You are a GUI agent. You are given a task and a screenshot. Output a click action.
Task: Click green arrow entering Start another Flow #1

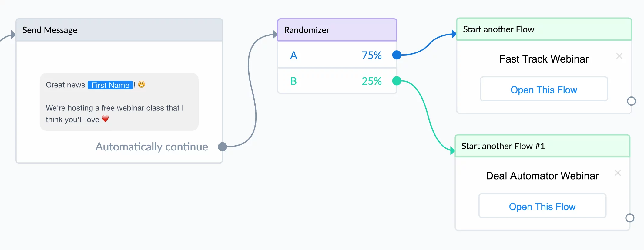[452, 150]
